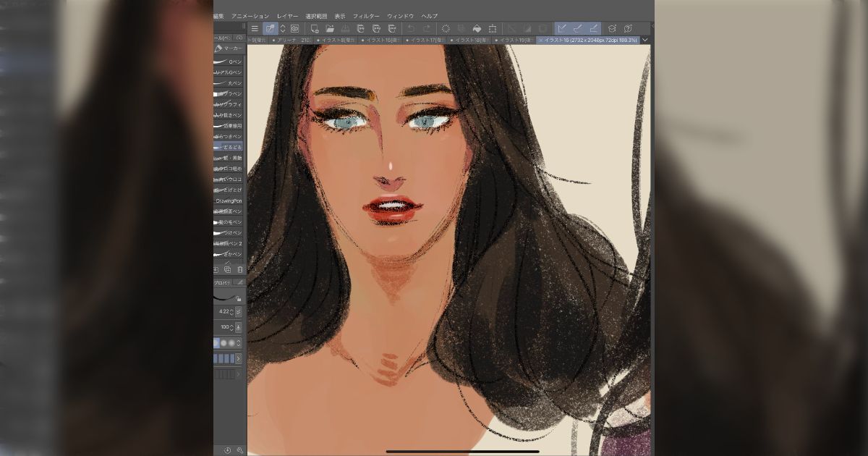Click the hamburger menu icon in command bar
This screenshot has height=456, width=868.
coord(255,29)
